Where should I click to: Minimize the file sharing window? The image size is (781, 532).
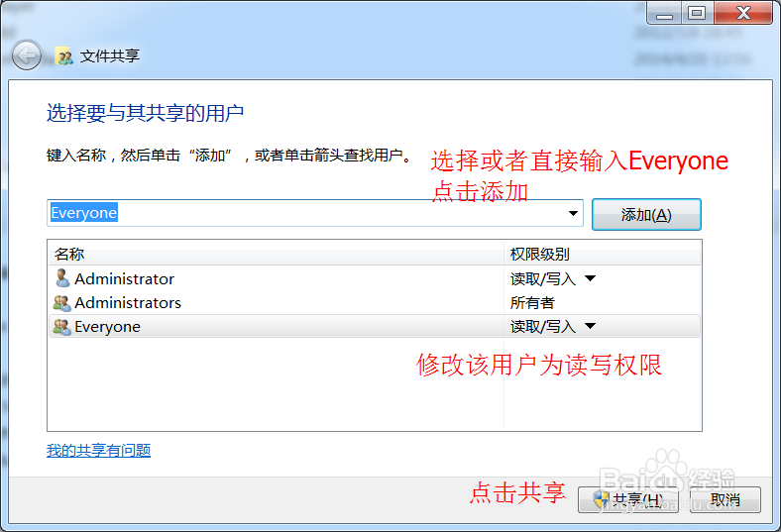(664, 13)
